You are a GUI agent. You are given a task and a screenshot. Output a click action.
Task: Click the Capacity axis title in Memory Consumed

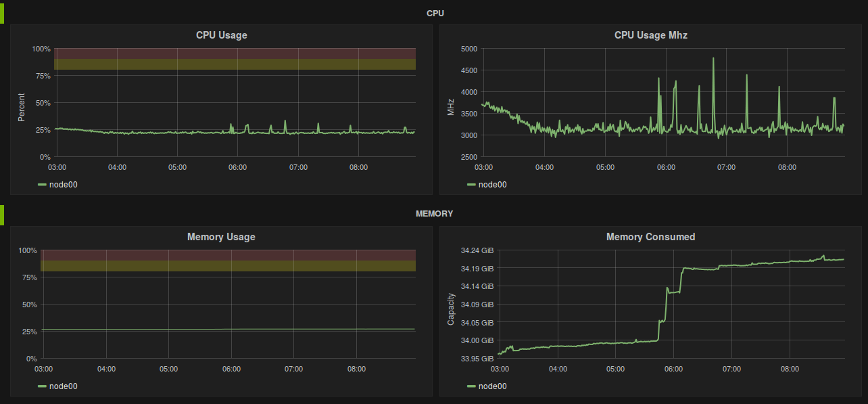451,309
